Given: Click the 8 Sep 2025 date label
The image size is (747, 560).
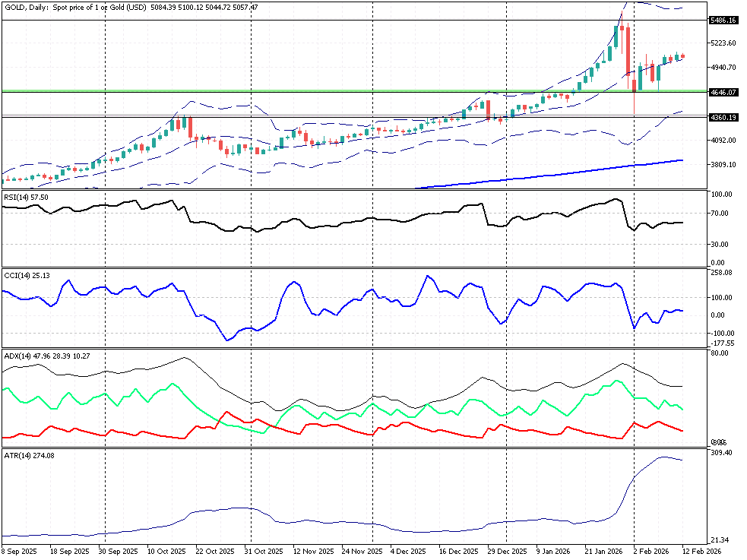Looking at the screenshot, I should click(21, 552).
